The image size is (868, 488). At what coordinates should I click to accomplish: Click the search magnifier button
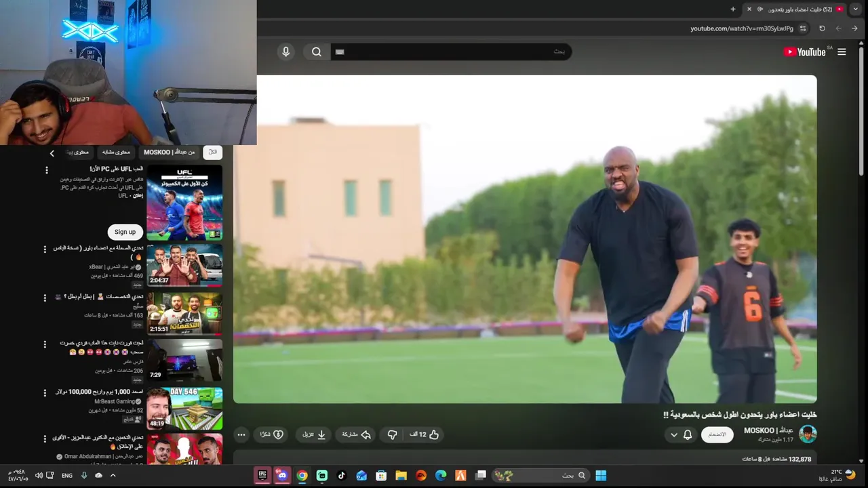(317, 52)
